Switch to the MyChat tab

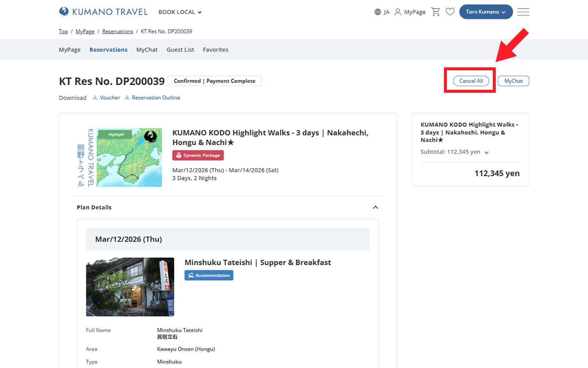[147, 50]
